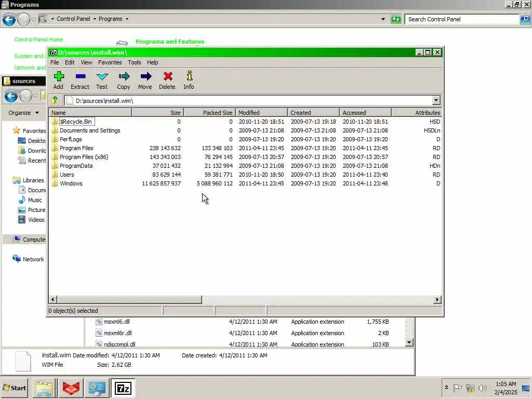The width and height of the screenshot is (532, 399).
Task: Select Libraries in the navigation pane
Action: (x=28, y=180)
